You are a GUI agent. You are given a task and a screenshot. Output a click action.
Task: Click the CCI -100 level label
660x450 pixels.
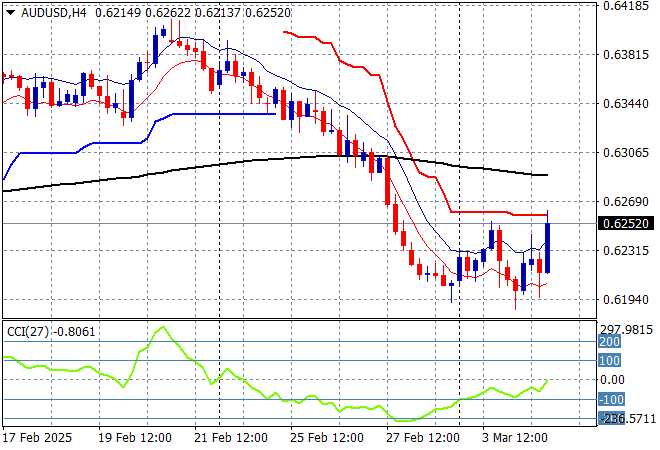point(611,400)
